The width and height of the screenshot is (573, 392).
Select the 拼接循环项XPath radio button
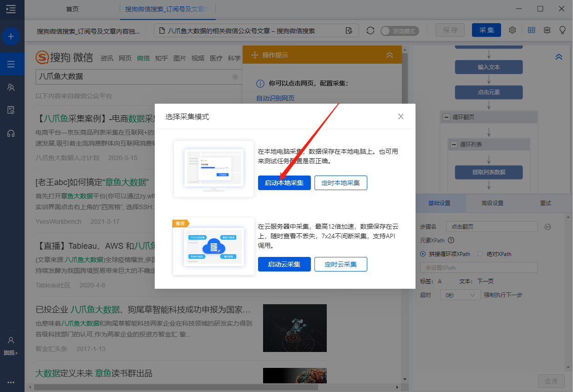click(423, 254)
